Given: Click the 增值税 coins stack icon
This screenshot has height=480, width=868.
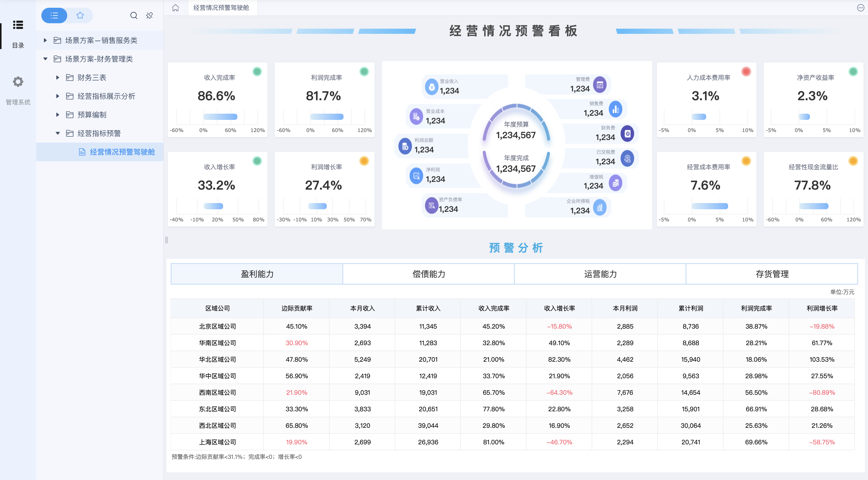Looking at the screenshot, I should tap(615, 183).
